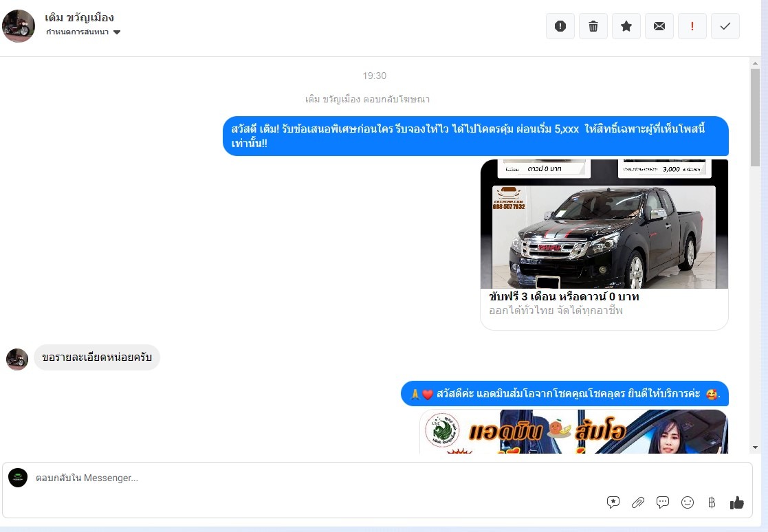Click customer message ขอรายละเอียดหน่อยครับ

[x=97, y=357]
